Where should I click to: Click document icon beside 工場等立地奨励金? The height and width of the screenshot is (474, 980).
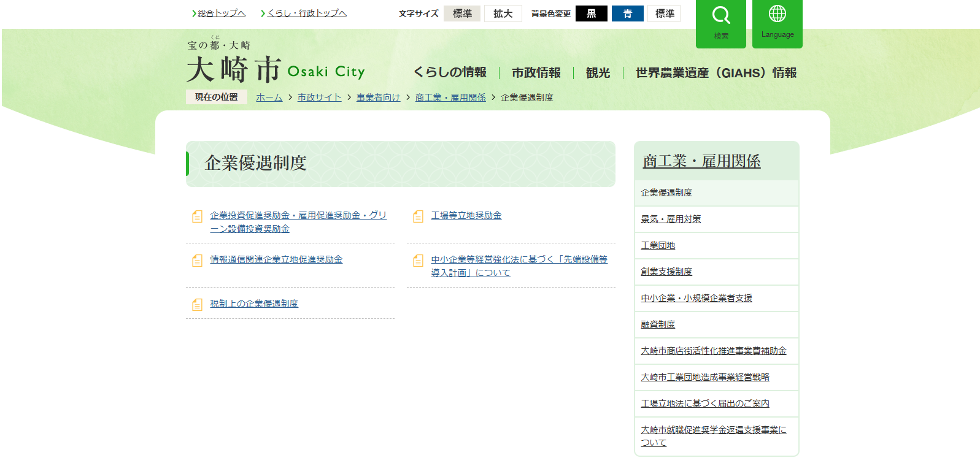tap(418, 216)
